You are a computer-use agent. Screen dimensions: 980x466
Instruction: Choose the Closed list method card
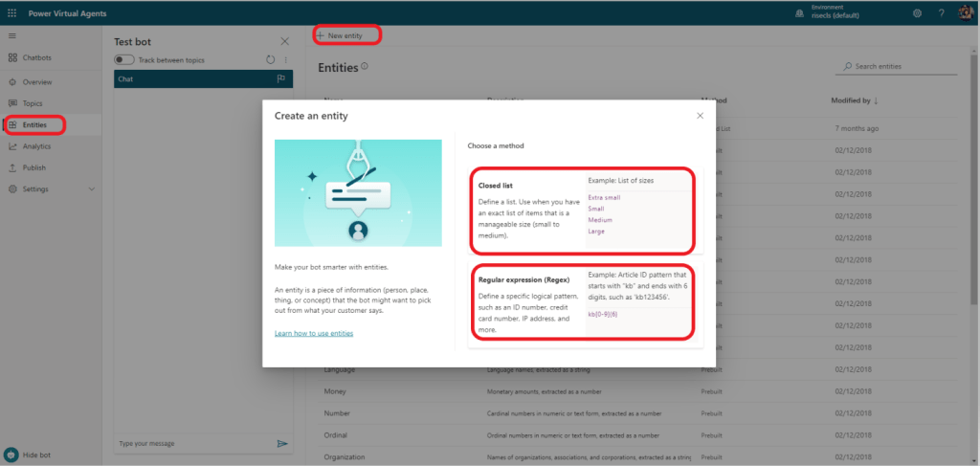click(584, 210)
